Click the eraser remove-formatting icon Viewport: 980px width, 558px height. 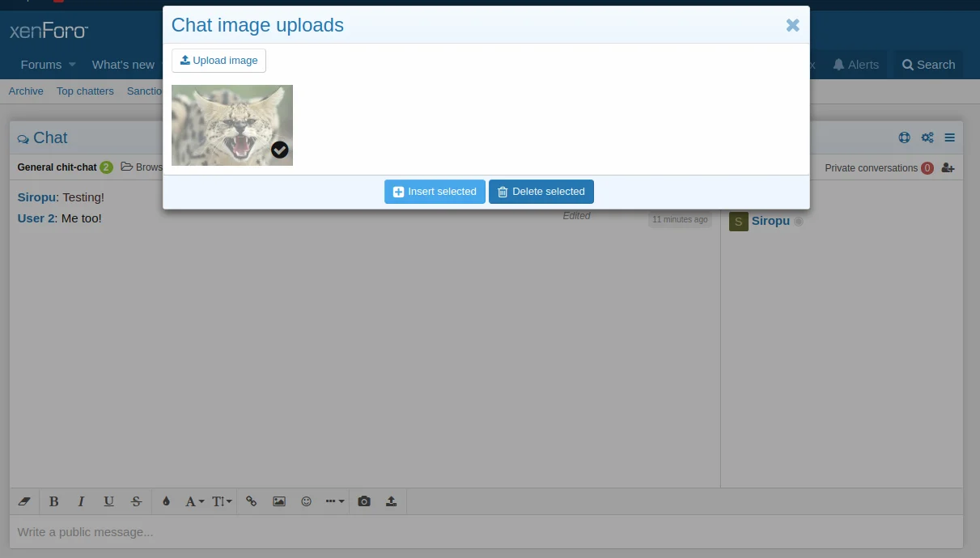(23, 501)
